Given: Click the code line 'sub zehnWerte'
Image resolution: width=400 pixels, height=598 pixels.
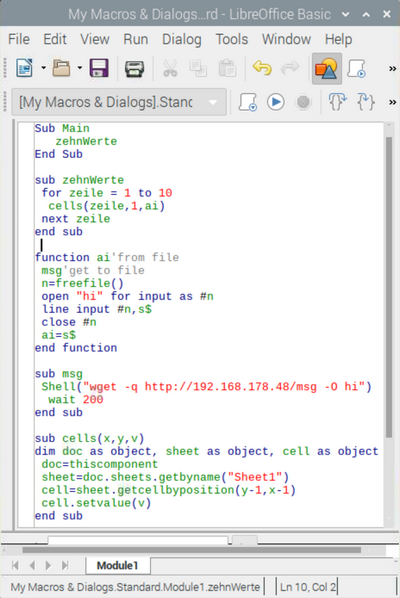Looking at the screenshot, I should click(79, 180).
